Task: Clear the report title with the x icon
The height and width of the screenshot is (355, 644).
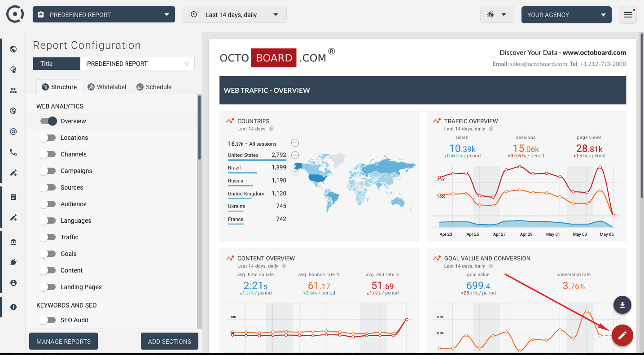Action: (x=187, y=64)
